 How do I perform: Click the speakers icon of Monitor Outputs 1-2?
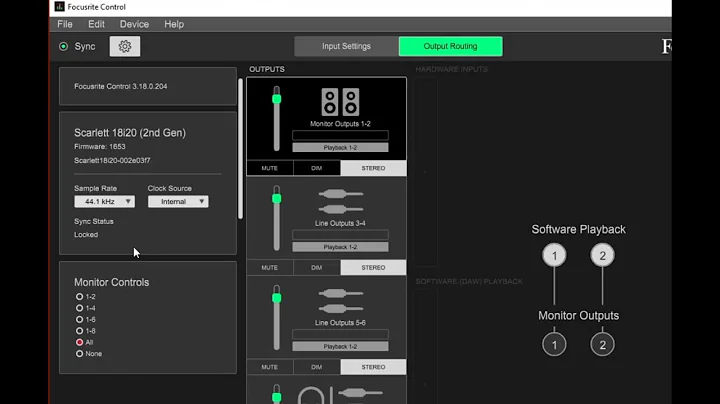[x=340, y=102]
